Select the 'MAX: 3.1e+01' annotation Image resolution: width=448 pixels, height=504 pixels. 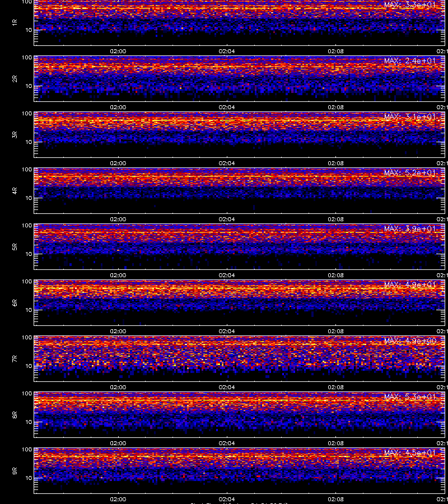pos(410,116)
